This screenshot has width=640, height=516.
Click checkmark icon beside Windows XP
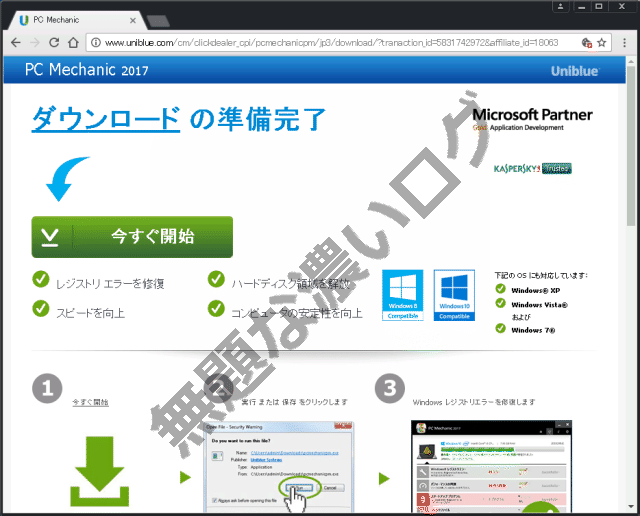(500, 289)
